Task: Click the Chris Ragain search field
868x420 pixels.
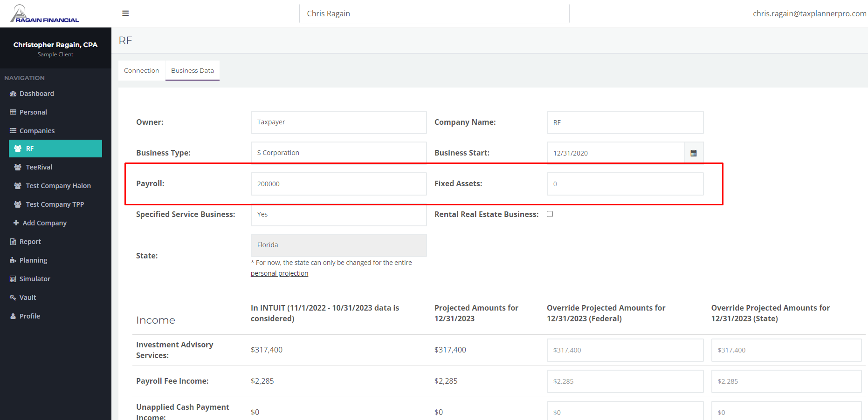Action: [x=434, y=14]
